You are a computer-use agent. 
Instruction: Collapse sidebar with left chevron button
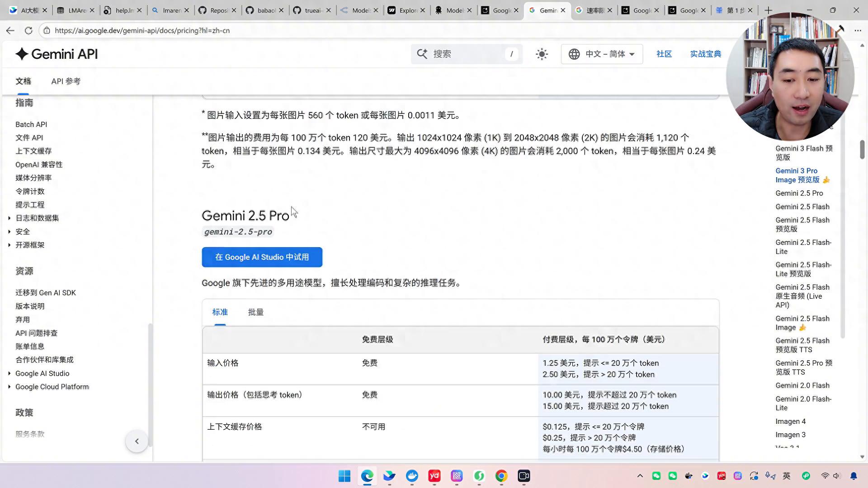[137, 441]
